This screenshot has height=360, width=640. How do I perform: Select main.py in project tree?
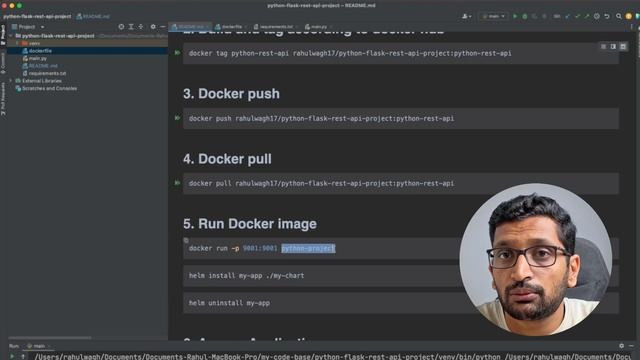tap(38, 58)
